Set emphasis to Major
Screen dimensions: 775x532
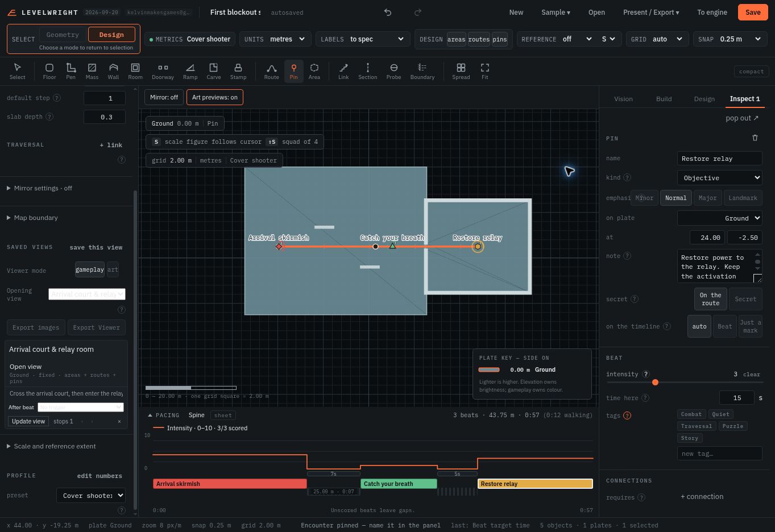pyautogui.click(x=707, y=198)
